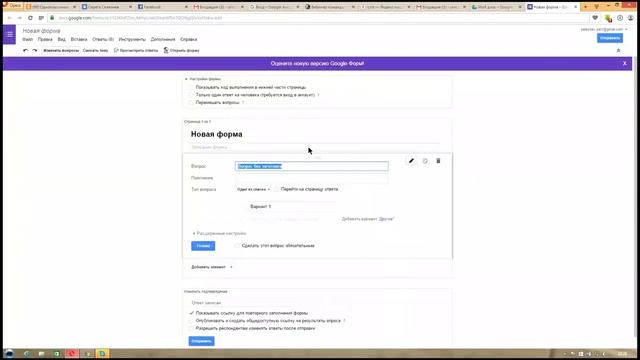Enable 'Опубликовать и создать общедоступную ссылку' checkbox
640x360 pixels.
(x=191, y=321)
